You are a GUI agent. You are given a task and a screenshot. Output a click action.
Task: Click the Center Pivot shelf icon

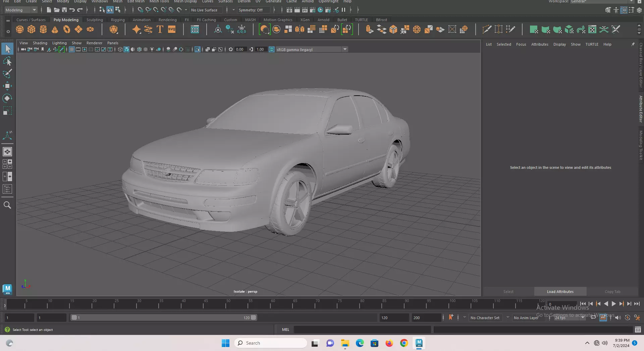point(218,30)
